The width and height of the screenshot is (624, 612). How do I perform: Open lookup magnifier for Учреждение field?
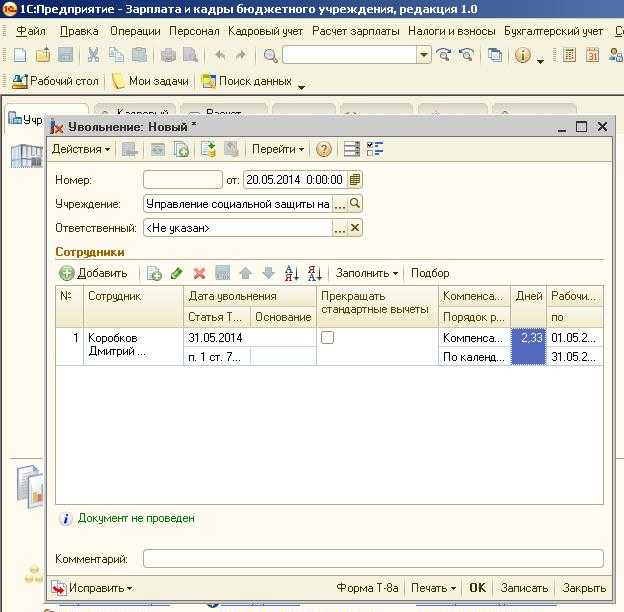point(355,204)
